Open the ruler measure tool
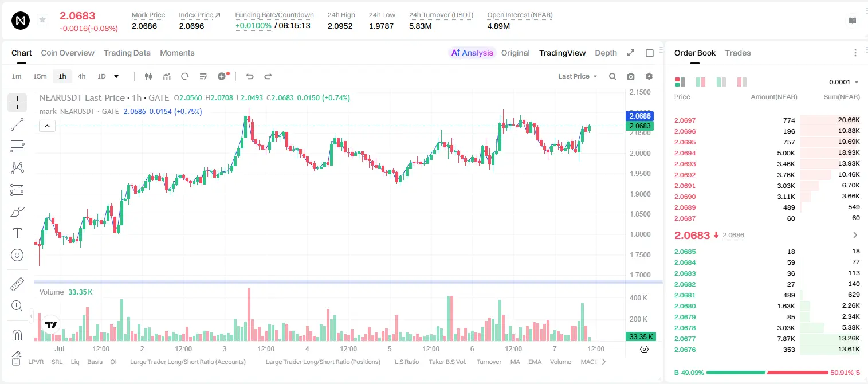 click(x=17, y=284)
